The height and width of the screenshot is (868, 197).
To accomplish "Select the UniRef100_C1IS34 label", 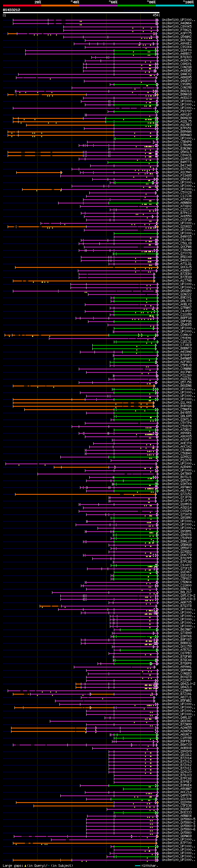I will (176, 196).
